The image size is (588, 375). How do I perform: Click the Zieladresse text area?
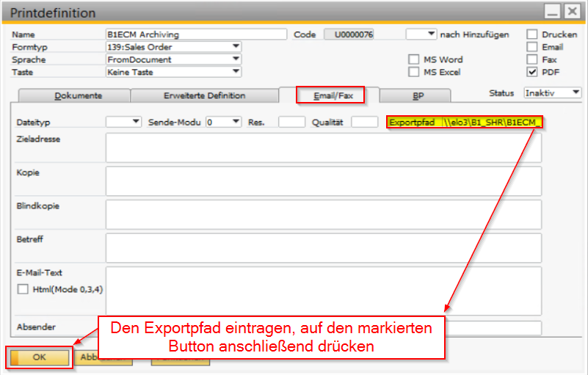324,148
